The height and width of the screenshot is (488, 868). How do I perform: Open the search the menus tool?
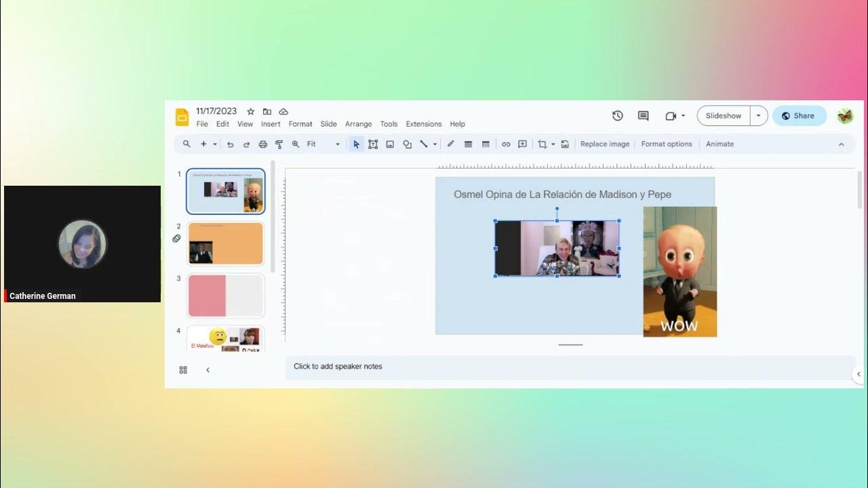(186, 144)
